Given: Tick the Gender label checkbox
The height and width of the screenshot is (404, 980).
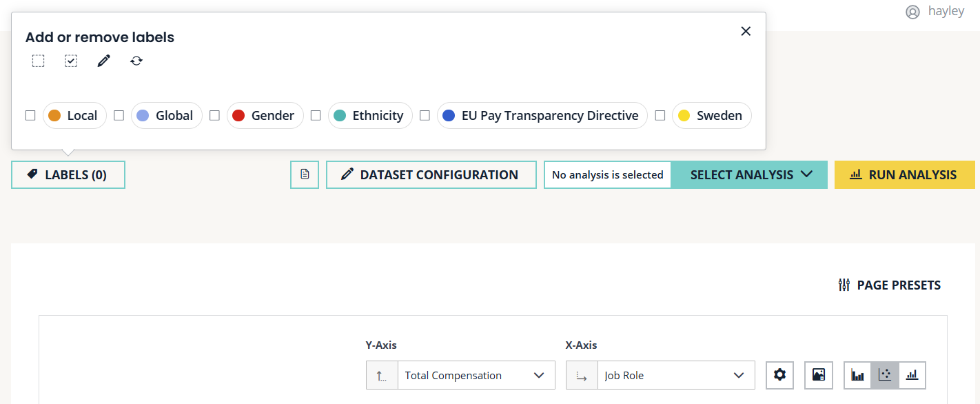Looking at the screenshot, I should click(x=214, y=116).
